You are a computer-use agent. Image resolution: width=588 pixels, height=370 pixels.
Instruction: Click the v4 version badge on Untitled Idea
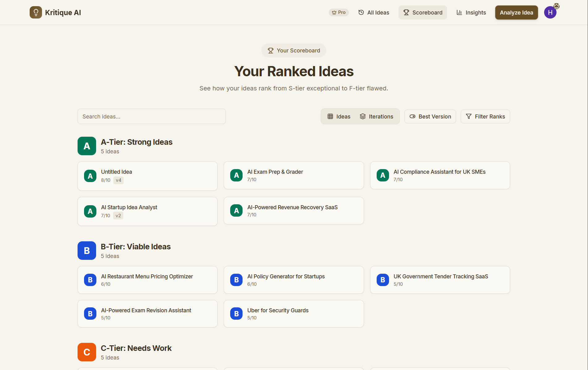click(x=118, y=180)
